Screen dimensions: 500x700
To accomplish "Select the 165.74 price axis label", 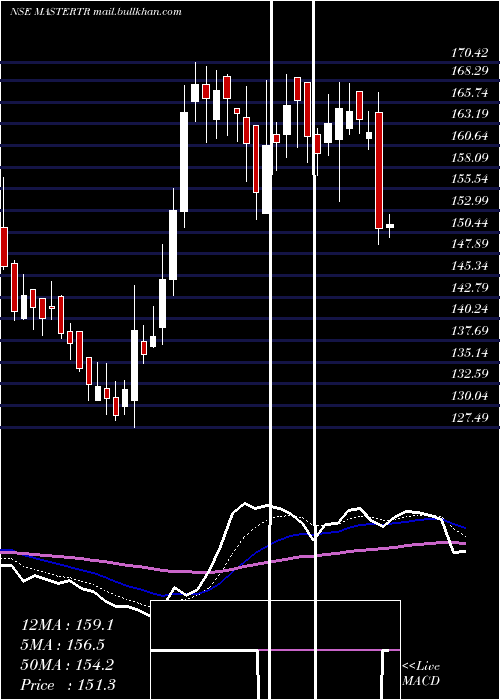I will coord(470,92).
